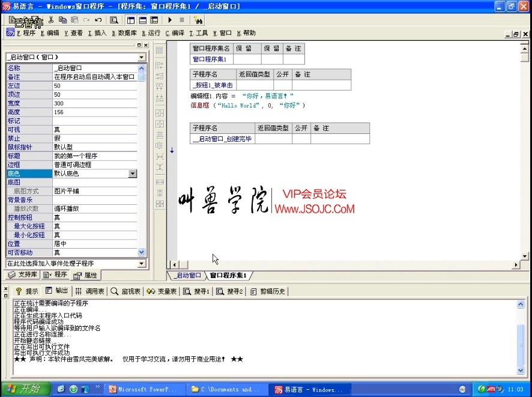Click the Undo arrow icon
The width and height of the screenshot is (532, 397).
(98, 20)
